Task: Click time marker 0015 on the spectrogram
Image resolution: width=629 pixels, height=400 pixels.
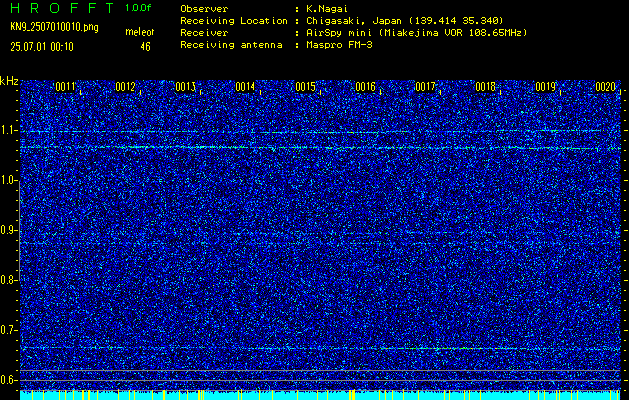Action: (305, 87)
